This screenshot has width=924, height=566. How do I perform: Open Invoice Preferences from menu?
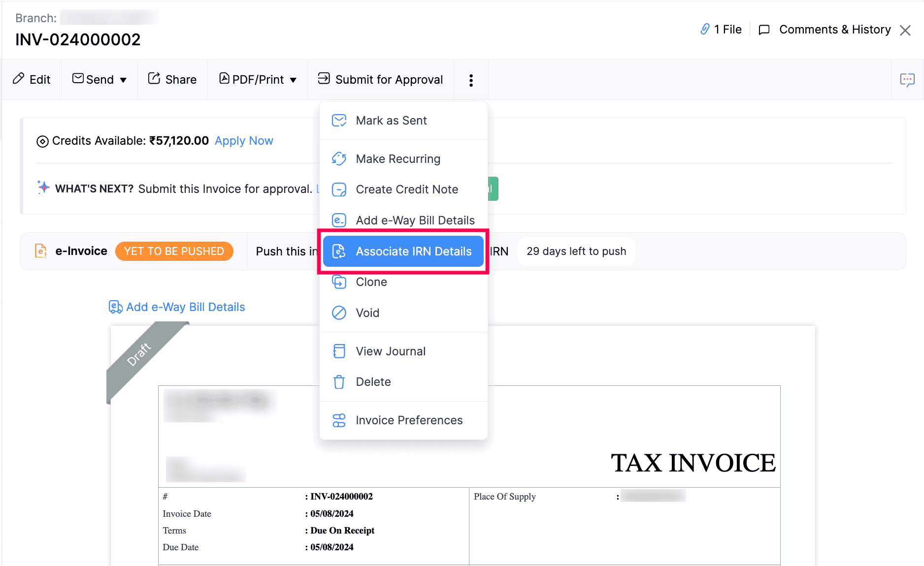pos(409,420)
